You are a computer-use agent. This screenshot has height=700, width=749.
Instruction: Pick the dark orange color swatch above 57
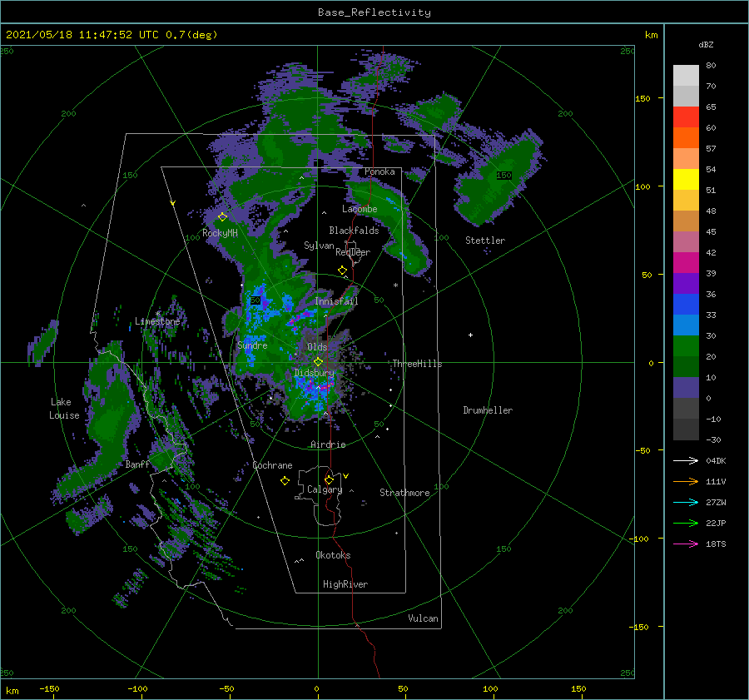coord(686,138)
